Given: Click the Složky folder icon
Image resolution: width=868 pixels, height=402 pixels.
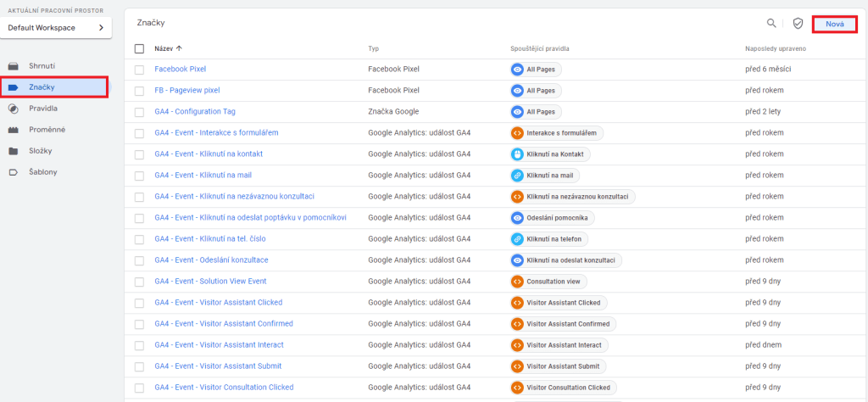Looking at the screenshot, I should coord(13,151).
